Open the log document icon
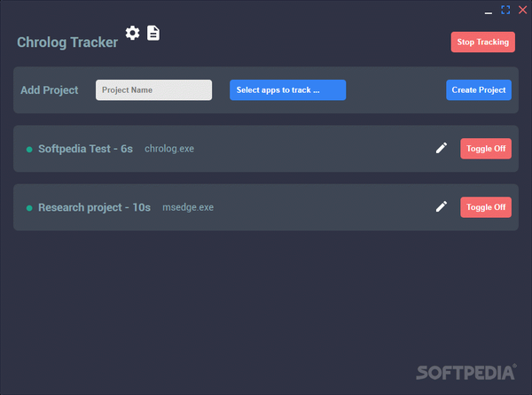Screen dimensions: 532x395 click(153, 33)
